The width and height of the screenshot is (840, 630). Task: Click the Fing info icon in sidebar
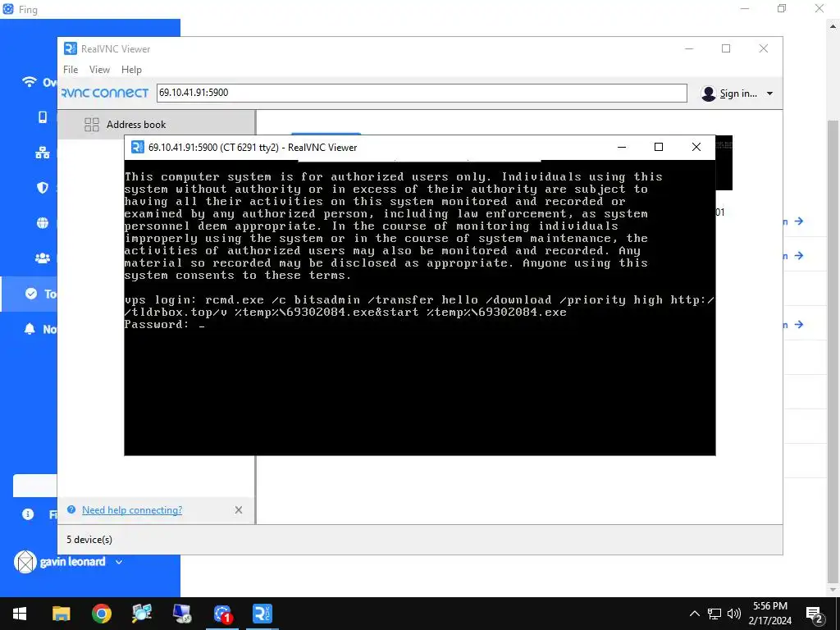coord(28,514)
